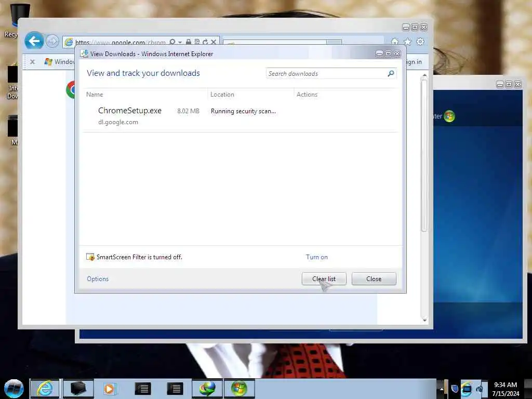Click the volume speaker tray icon

479,389
